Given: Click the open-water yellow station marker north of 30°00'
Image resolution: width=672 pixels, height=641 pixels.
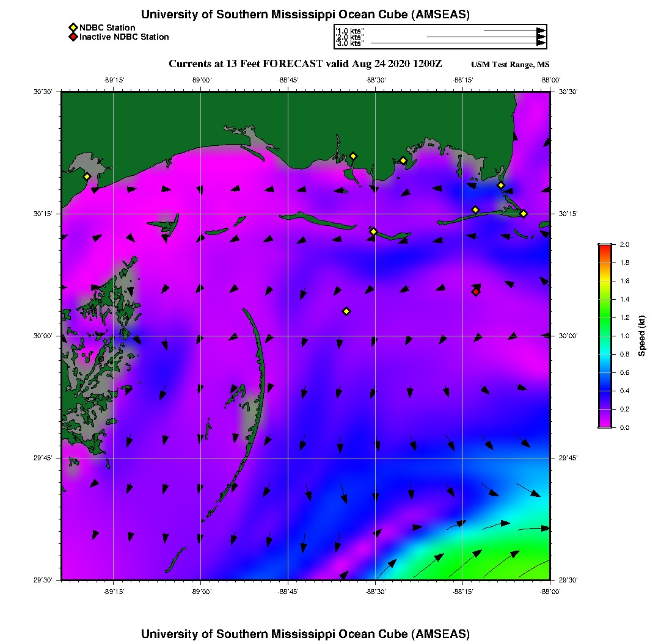Looking at the screenshot, I should (347, 311).
